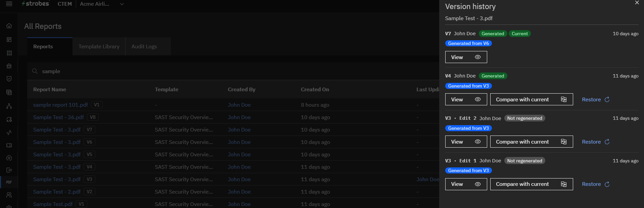Click eye icon in V3 Edit 2 View button
The image size is (644, 208).
tap(478, 142)
